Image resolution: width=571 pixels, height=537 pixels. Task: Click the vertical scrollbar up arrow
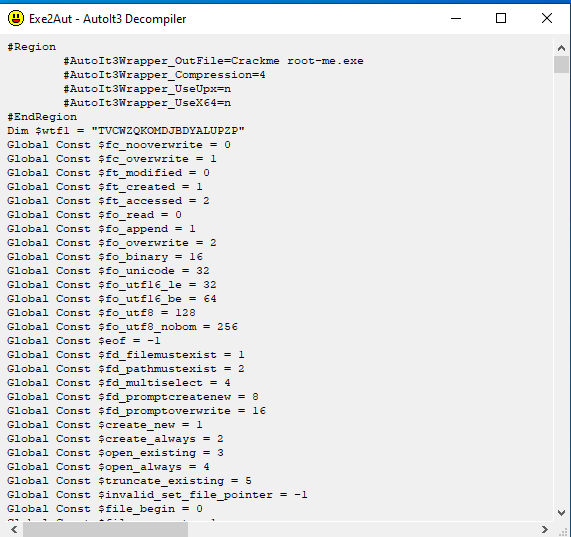pos(561,48)
